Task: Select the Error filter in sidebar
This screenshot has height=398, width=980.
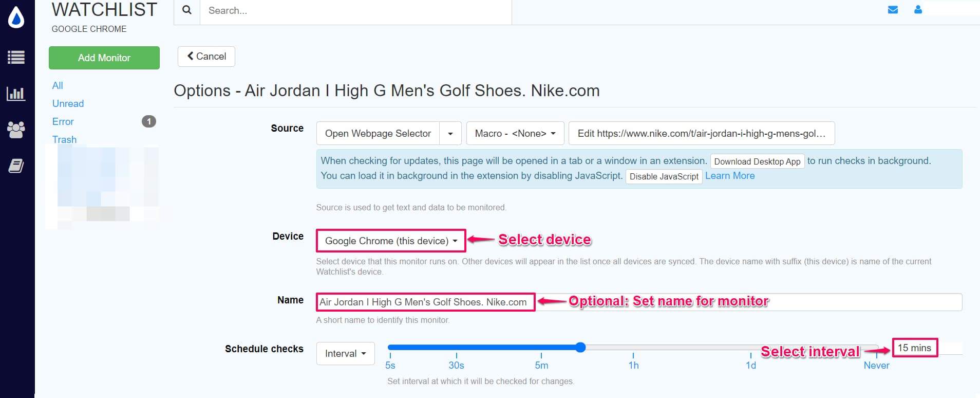Action: pyautogui.click(x=63, y=122)
